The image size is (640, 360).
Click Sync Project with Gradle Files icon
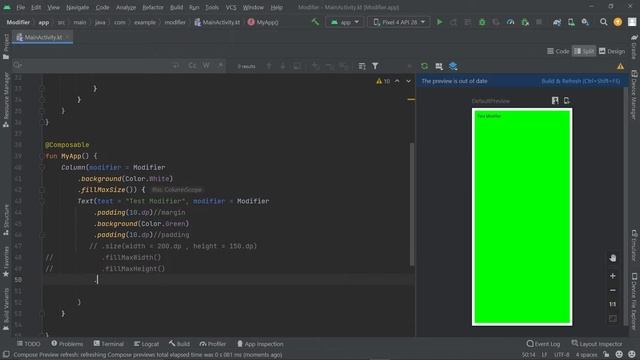point(557,22)
